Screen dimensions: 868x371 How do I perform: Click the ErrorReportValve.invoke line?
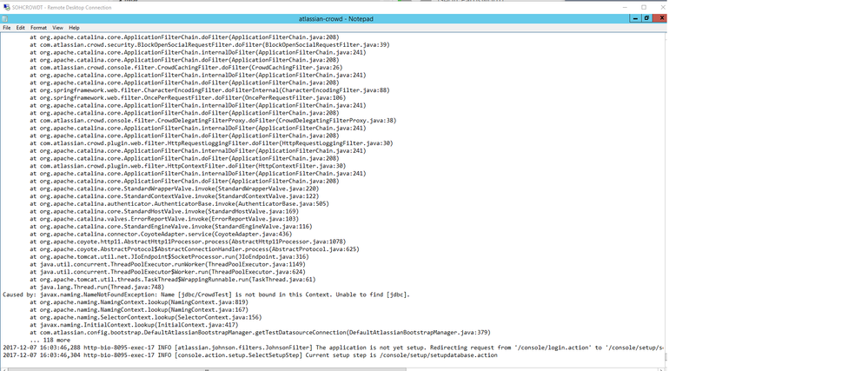click(x=164, y=219)
